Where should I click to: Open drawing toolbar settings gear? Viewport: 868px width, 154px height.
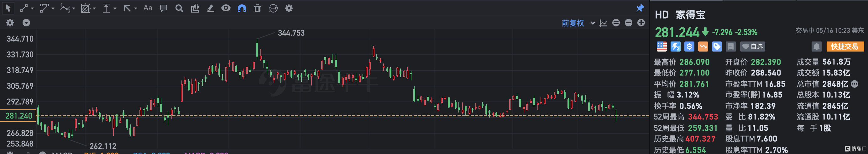point(289,8)
